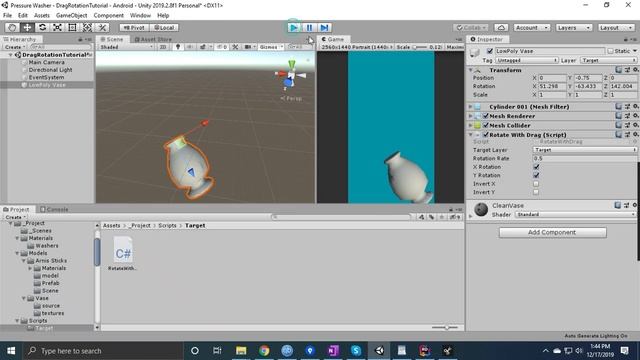Enable Invert Y checkbox
The image size is (640, 360).
coord(536,192)
